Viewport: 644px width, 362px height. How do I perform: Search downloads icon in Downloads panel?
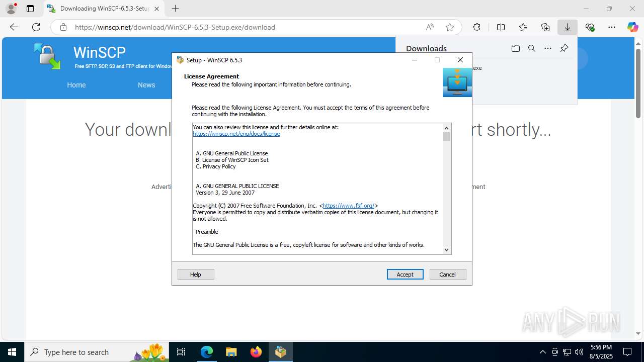click(x=531, y=48)
